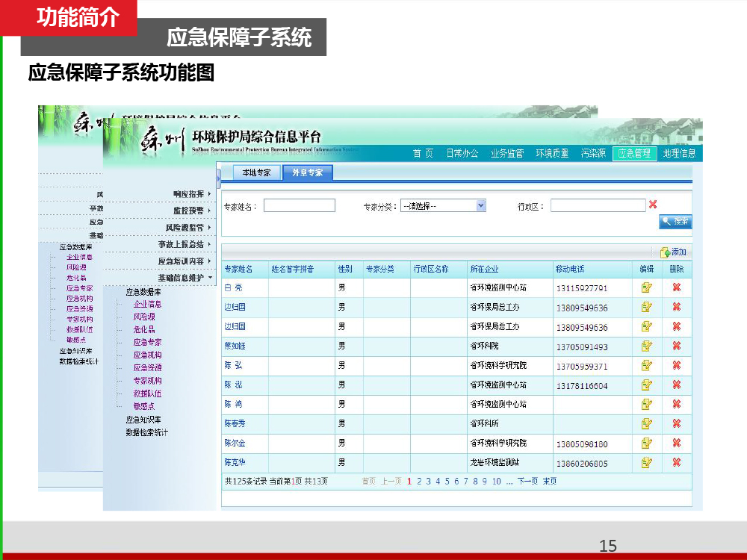
Task: Select 应急专家 in the front sidebar tree
Action: pos(147,342)
